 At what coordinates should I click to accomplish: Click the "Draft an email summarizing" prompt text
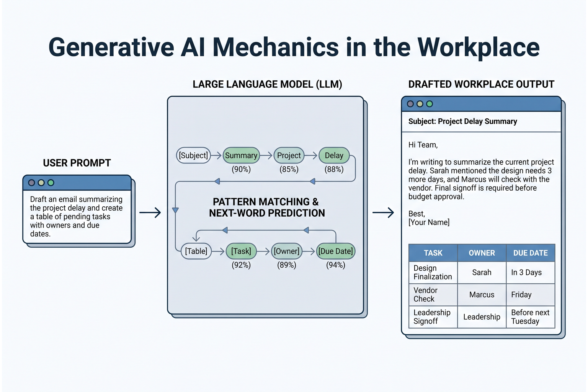(76, 199)
